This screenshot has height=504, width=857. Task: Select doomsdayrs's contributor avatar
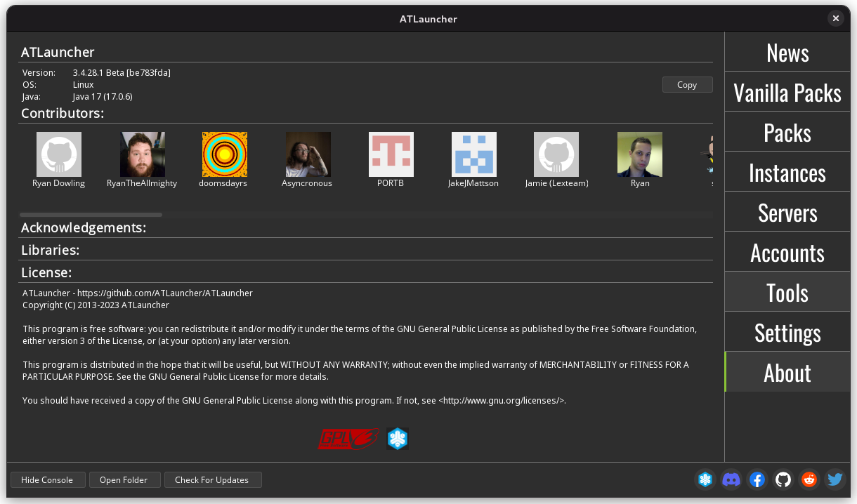pyautogui.click(x=225, y=154)
